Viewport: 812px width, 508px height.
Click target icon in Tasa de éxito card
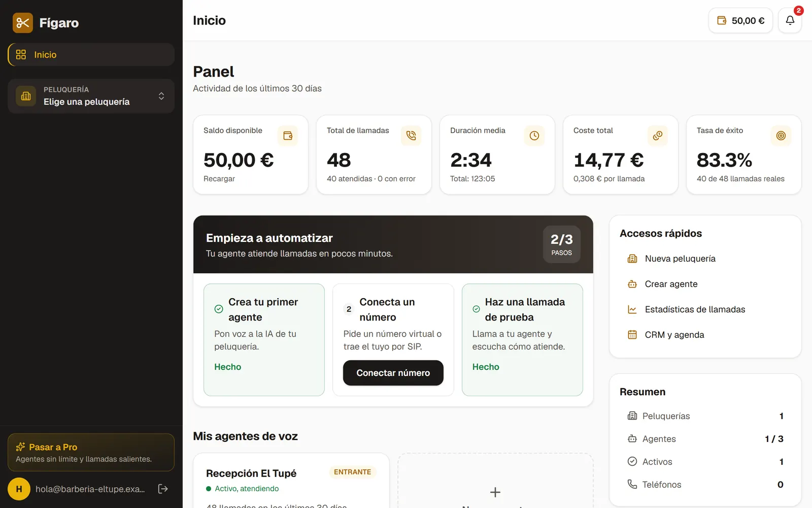pos(781,136)
